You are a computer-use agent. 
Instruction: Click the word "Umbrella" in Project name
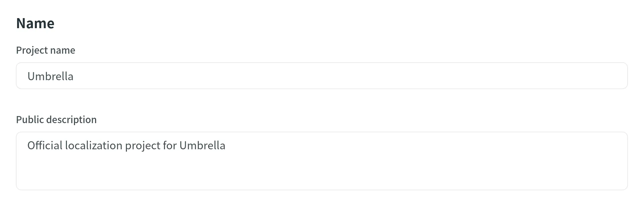click(50, 76)
